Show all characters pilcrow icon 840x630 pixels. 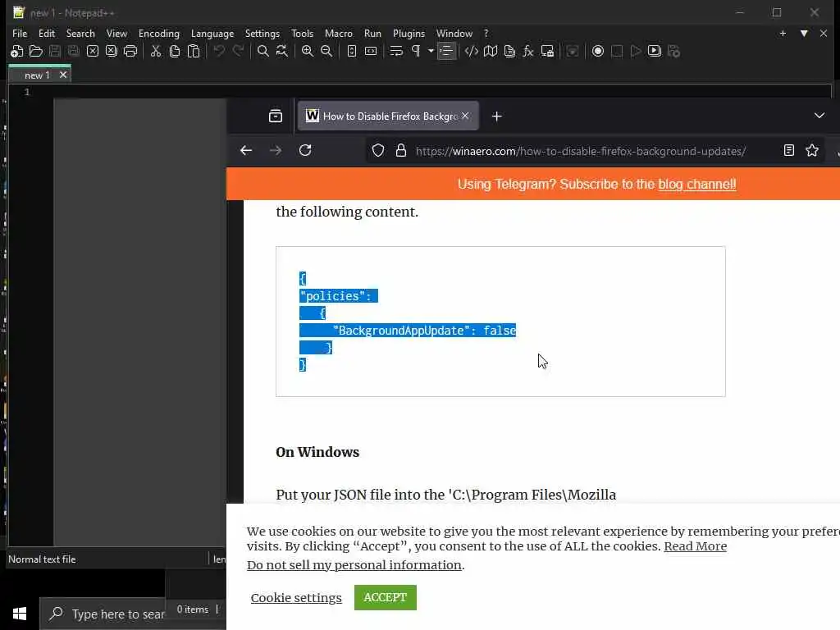tap(415, 52)
